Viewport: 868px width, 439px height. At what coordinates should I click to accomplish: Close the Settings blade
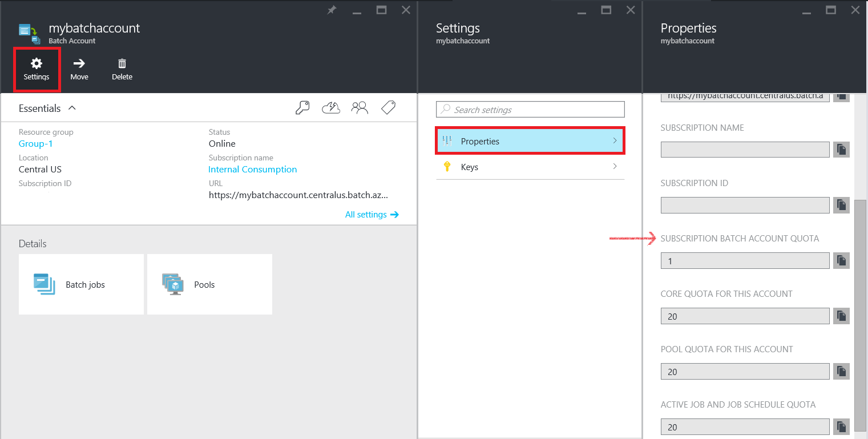tap(631, 10)
